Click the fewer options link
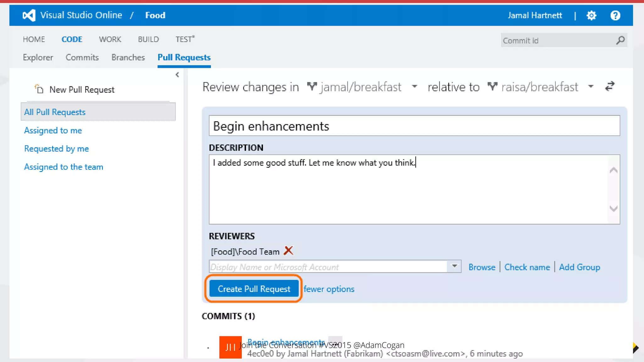 329,289
